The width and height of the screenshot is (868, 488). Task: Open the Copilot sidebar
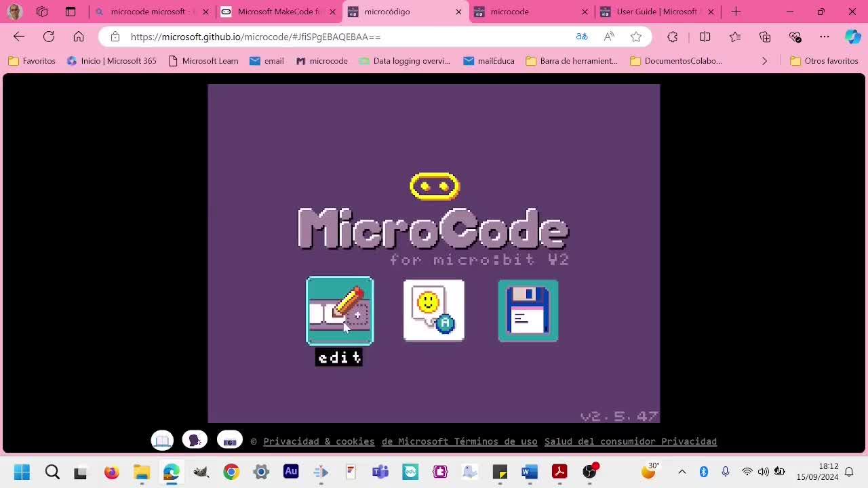coord(852,37)
